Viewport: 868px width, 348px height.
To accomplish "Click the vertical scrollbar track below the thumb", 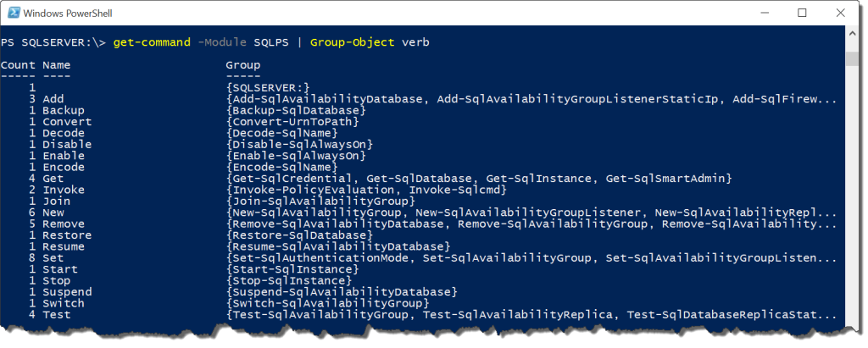I will click(853, 194).
